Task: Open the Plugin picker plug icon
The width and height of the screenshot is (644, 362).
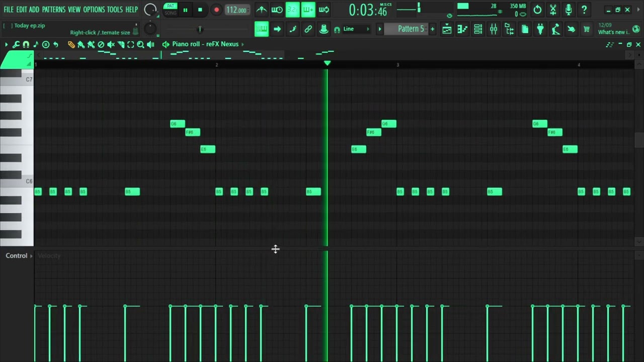Action: 540,29
